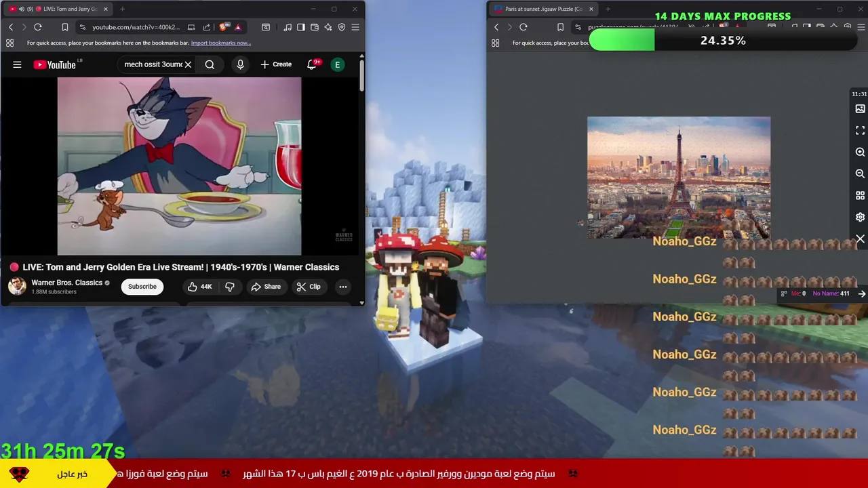Image resolution: width=868 pixels, height=488 pixels.
Task: Click Import bookmarks now link
Action: (x=221, y=43)
